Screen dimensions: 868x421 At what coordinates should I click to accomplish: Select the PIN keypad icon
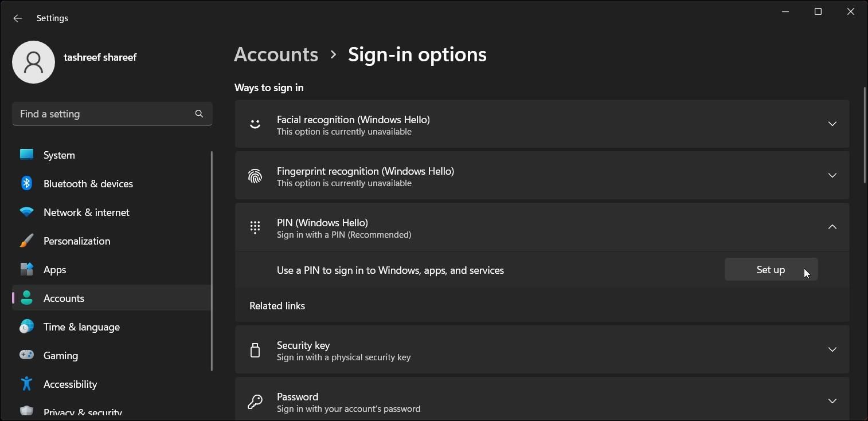tap(255, 227)
